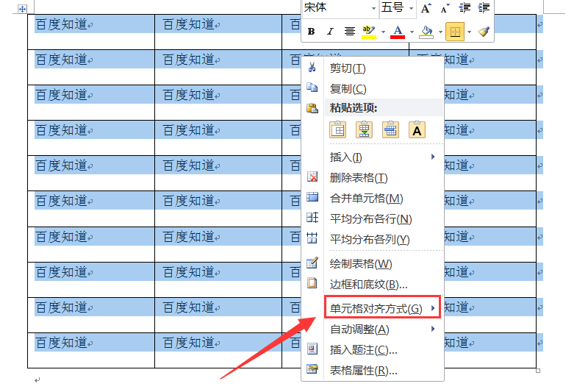Click the scissors cut icon

click(x=312, y=68)
